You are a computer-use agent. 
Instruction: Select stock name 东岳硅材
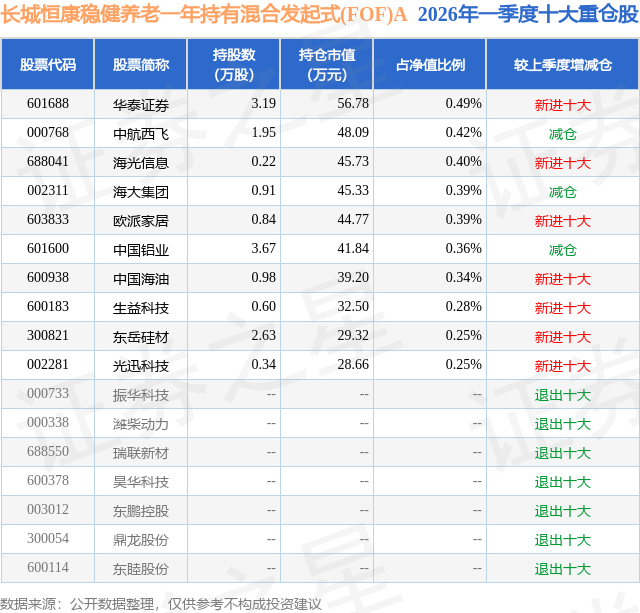(141, 337)
